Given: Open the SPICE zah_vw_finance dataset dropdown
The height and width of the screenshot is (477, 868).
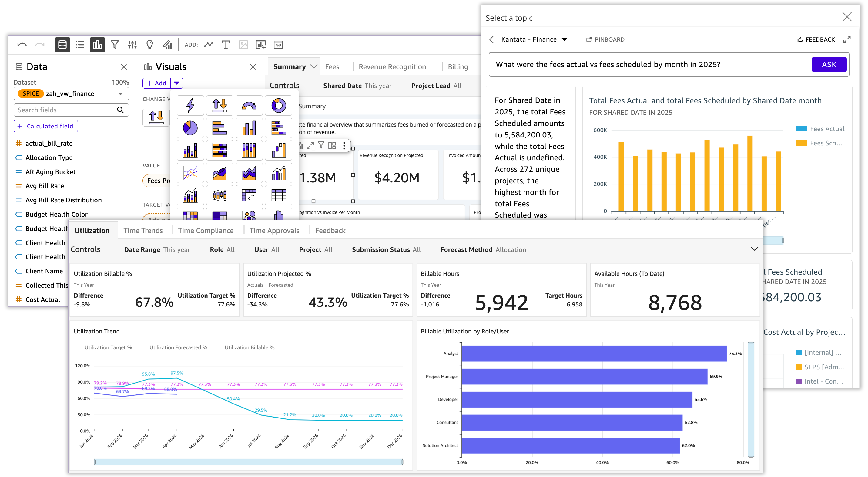Looking at the screenshot, I should point(71,93).
